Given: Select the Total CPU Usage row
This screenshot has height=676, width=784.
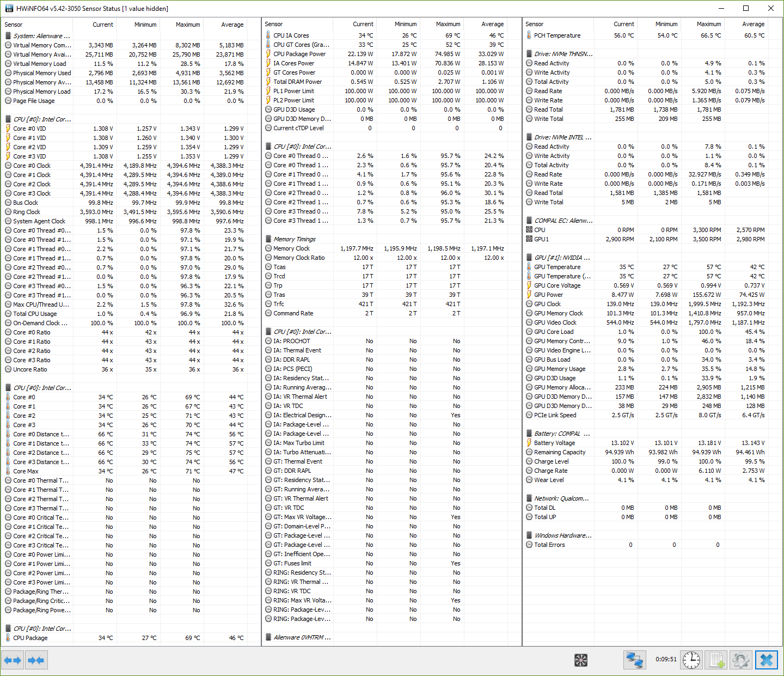Looking at the screenshot, I should pos(35,314).
